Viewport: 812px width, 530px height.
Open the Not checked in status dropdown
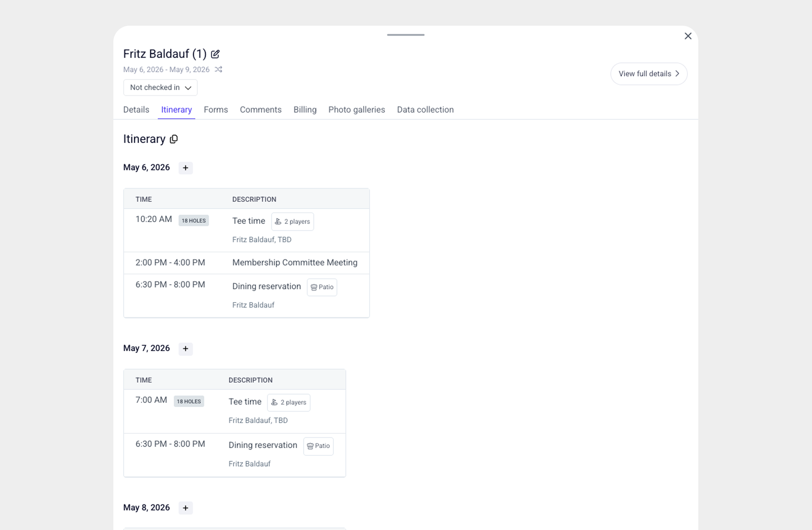[x=160, y=87]
